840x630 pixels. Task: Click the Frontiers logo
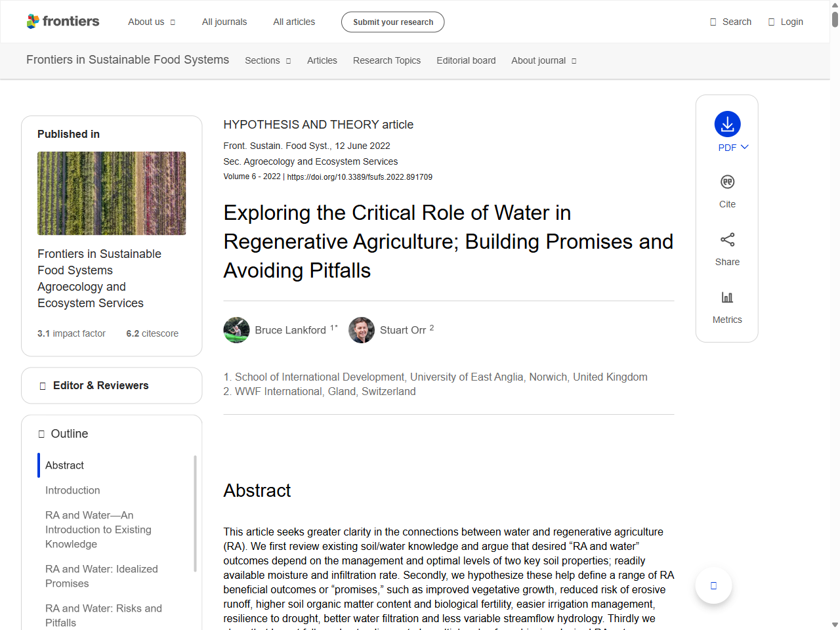(x=63, y=21)
